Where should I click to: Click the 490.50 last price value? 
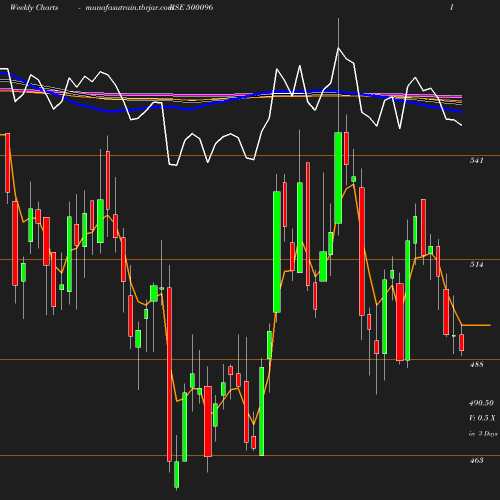point(481,403)
